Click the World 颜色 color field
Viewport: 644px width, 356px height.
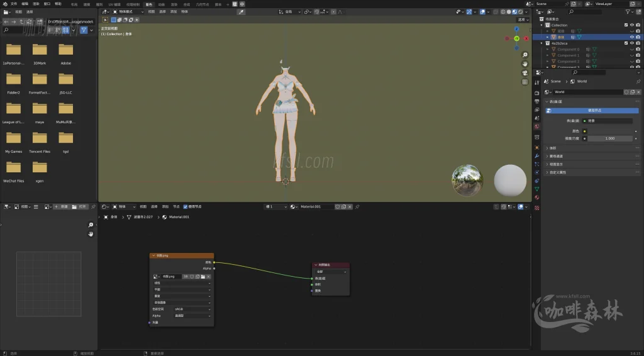click(x=610, y=131)
